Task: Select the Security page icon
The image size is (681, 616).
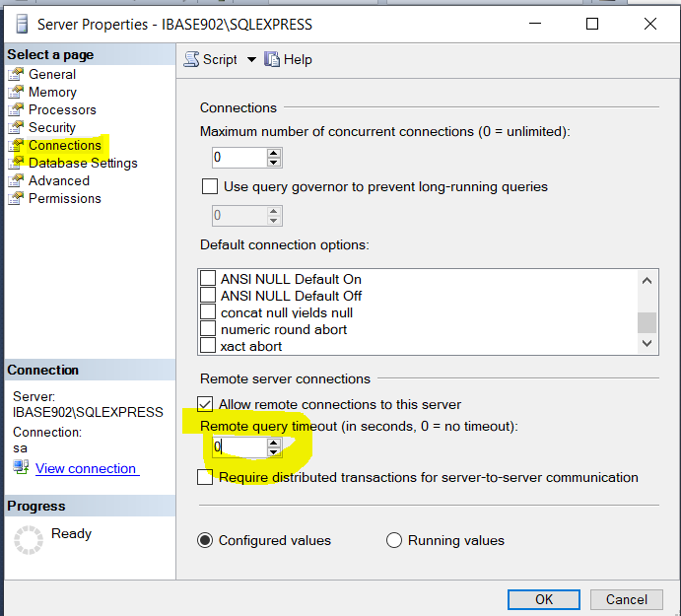Action: click(x=16, y=128)
